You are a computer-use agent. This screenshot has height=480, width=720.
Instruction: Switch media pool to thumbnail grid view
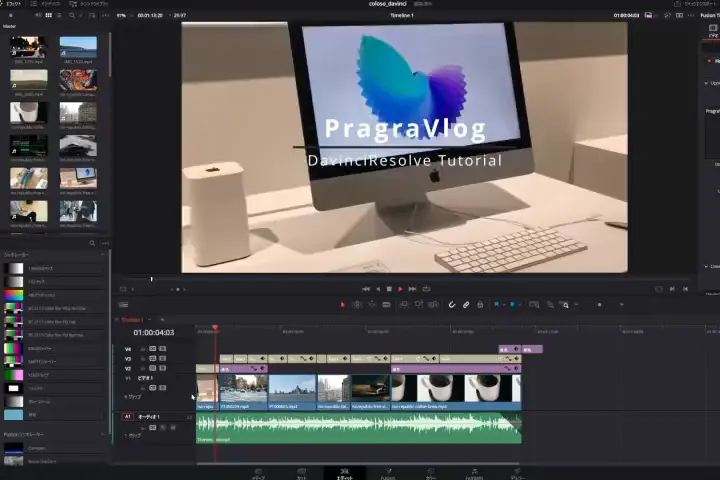[48, 15]
